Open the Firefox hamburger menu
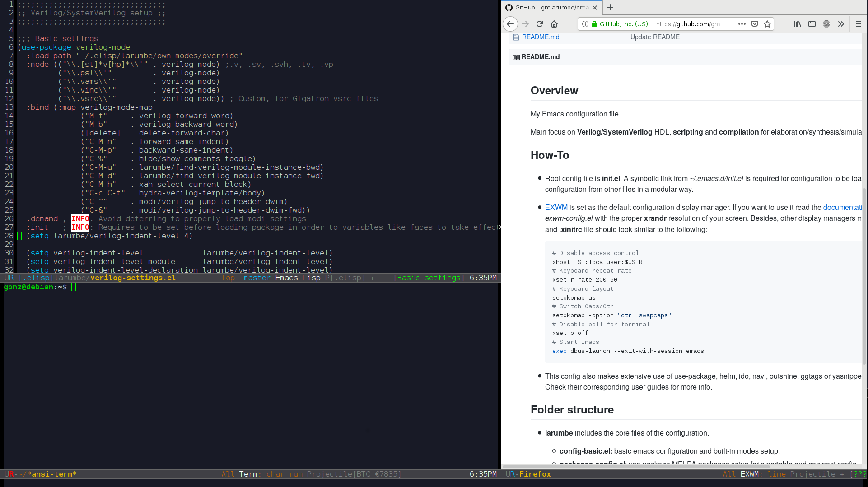This screenshot has height=487, width=868. click(859, 24)
